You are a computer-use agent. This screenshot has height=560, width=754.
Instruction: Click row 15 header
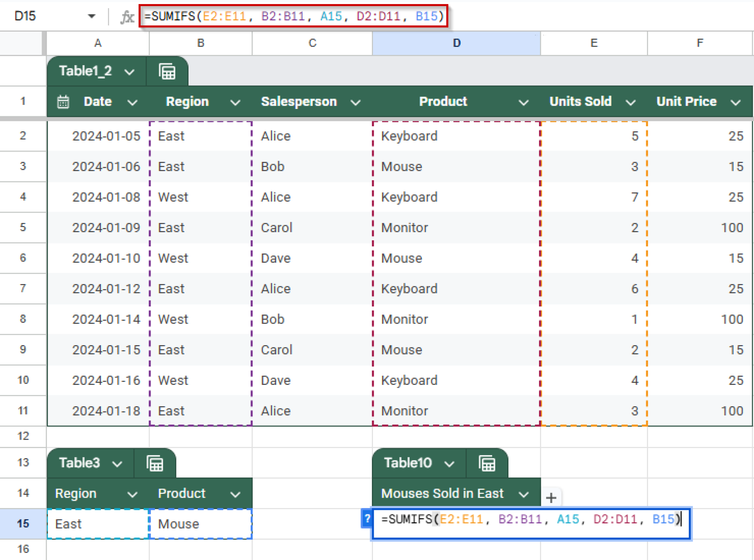pyautogui.click(x=23, y=524)
